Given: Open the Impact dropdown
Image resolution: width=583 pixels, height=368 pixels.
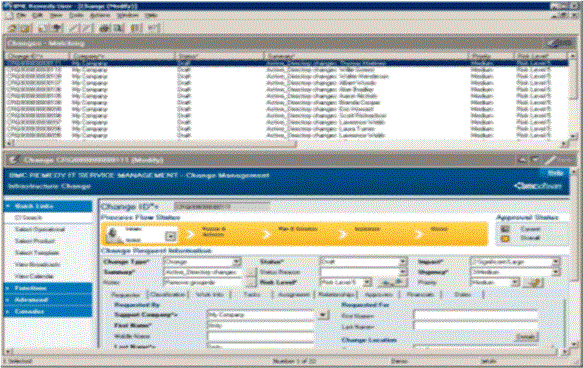Looking at the screenshot, I should click(x=555, y=262).
